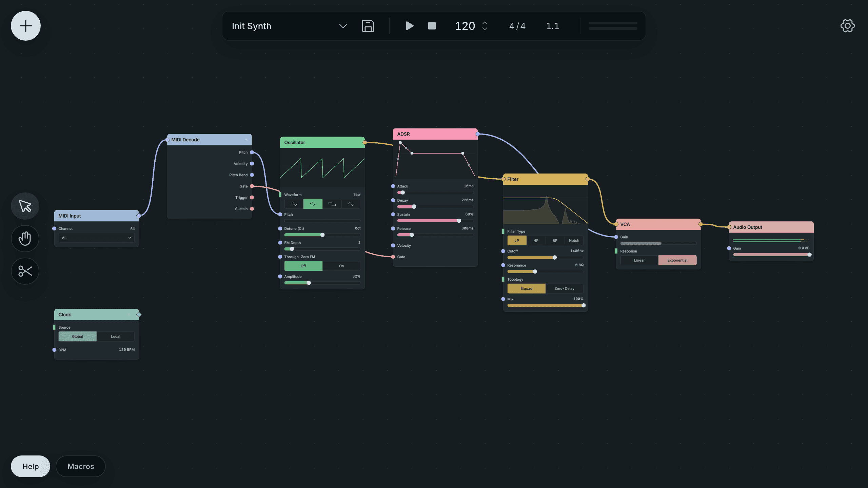
Task: Adjust the Filter Cutoff slider
Action: [x=545, y=258]
